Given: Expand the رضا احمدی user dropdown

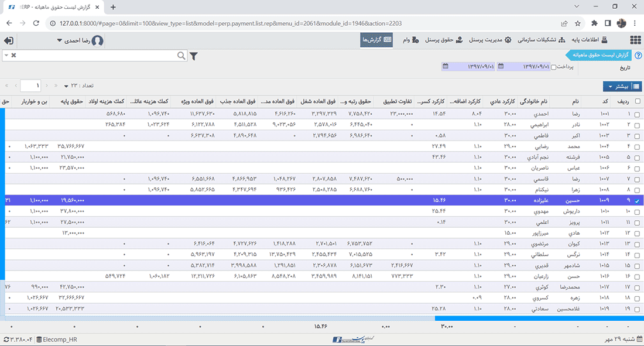Looking at the screenshot, I should [59, 40].
